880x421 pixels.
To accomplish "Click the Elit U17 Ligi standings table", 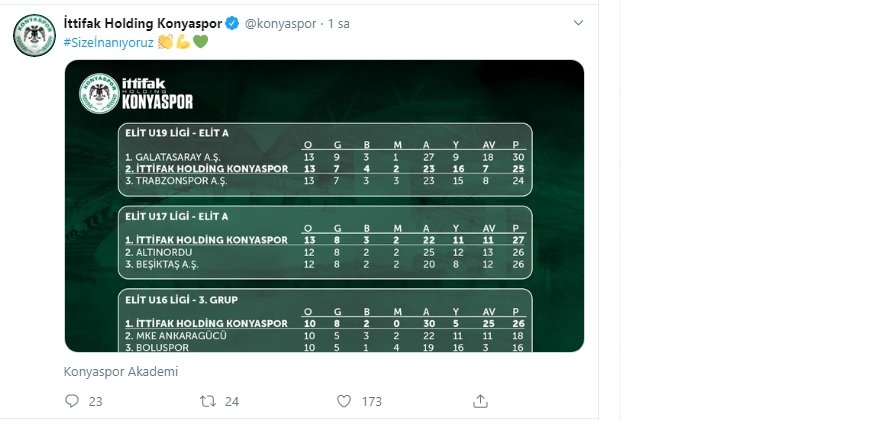I will [324, 241].
